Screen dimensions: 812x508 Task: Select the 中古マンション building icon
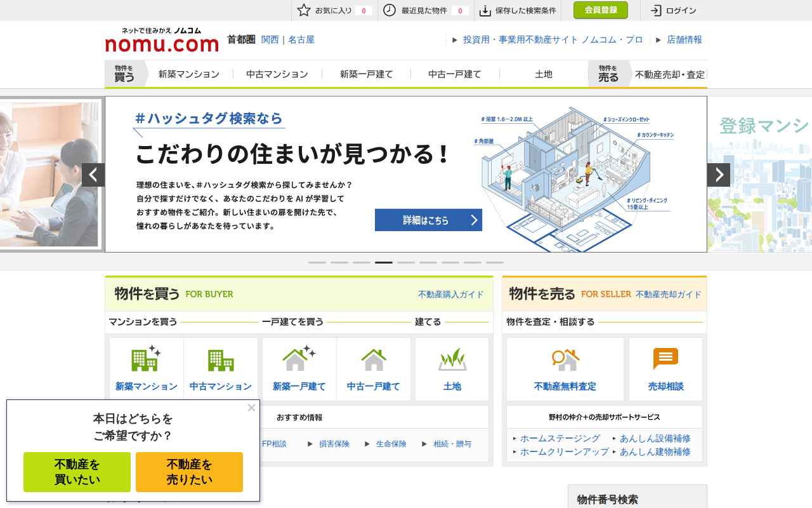[220, 359]
